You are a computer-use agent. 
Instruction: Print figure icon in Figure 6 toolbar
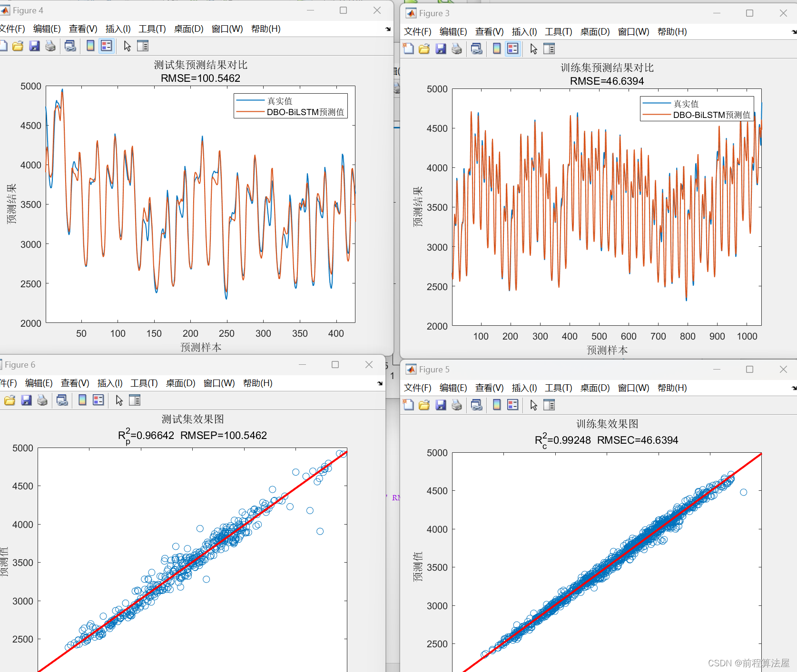[42, 400]
